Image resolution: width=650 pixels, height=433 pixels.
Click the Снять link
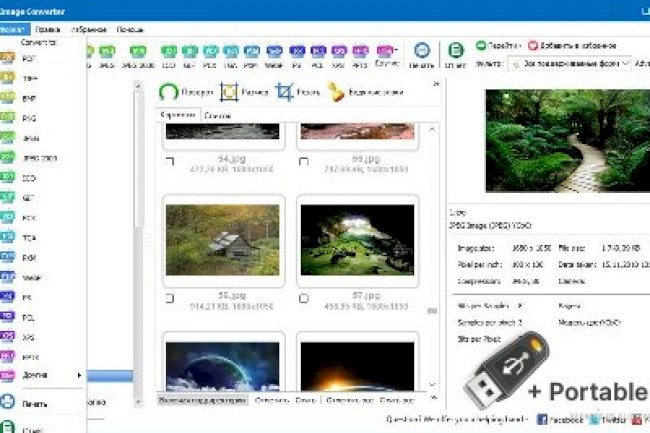pyautogui.click(x=306, y=400)
